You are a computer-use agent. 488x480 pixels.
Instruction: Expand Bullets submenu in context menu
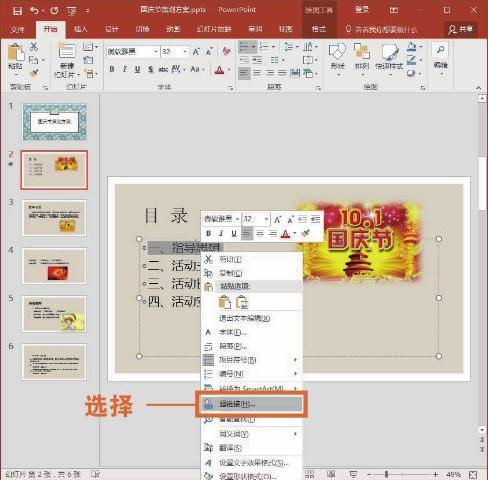(x=295, y=360)
